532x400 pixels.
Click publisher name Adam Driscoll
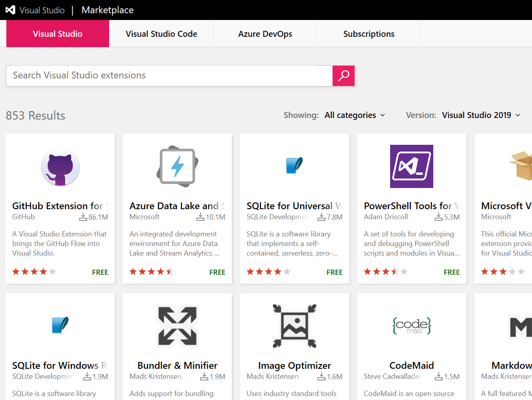pyautogui.click(x=386, y=217)
